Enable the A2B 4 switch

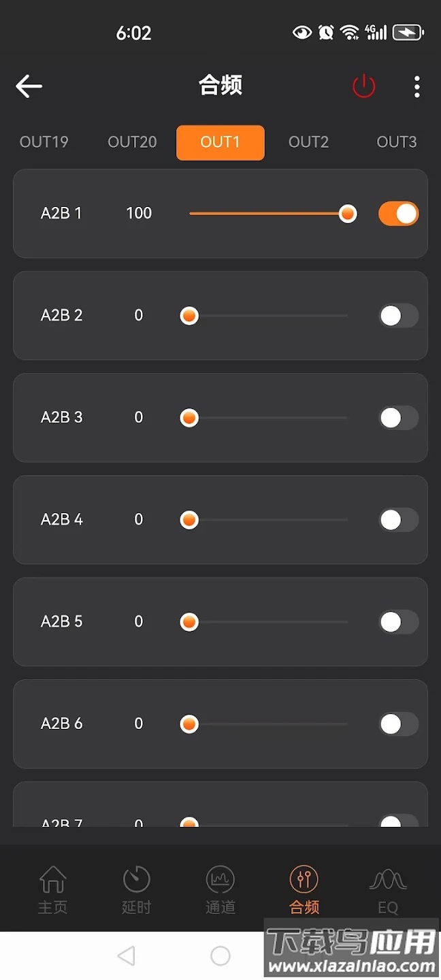tap(398, 520)
